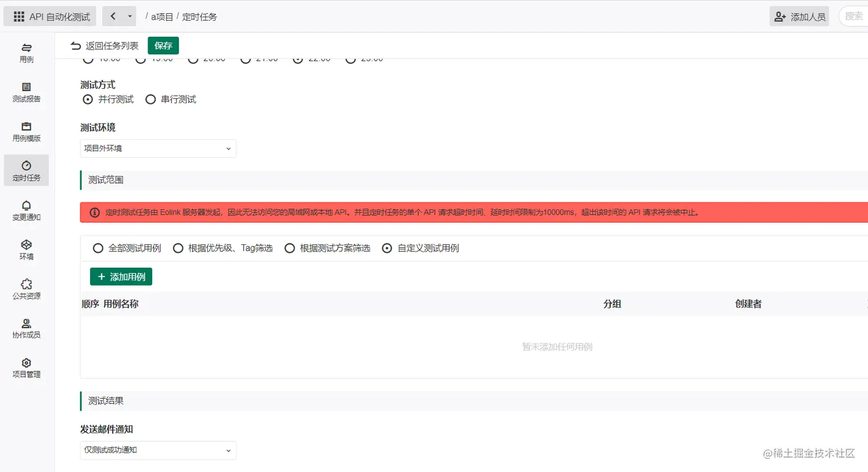
Task: Open 变更通知 bell in the sidebar
Action: point(26,210)
